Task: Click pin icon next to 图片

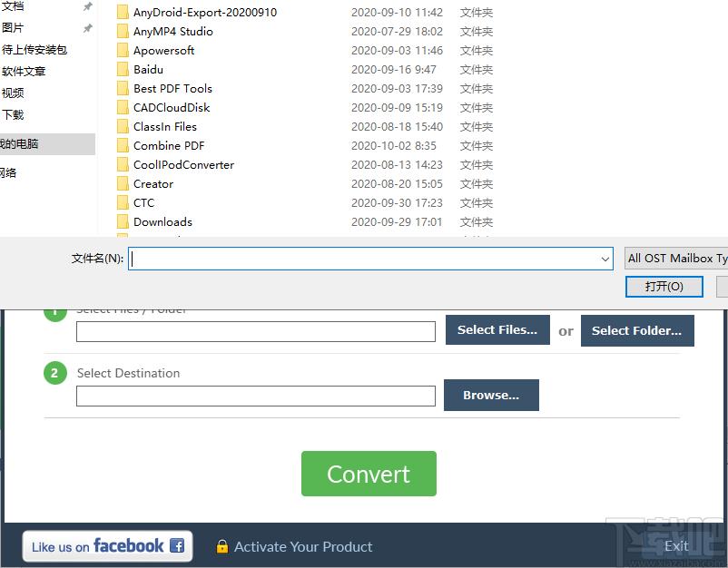Action: 87,28
